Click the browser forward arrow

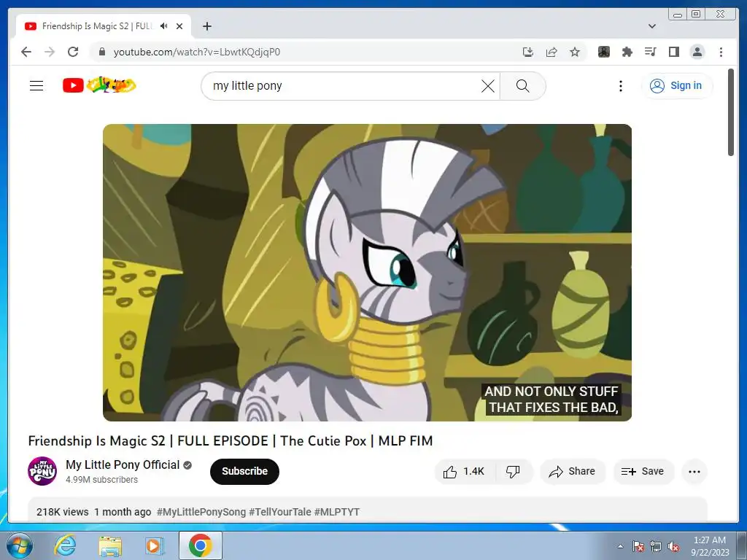pyautogui.click(x=50, y=52)
